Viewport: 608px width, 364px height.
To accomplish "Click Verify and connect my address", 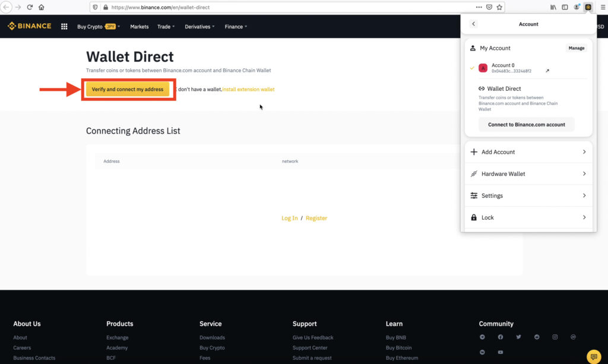I will [128, 89].
